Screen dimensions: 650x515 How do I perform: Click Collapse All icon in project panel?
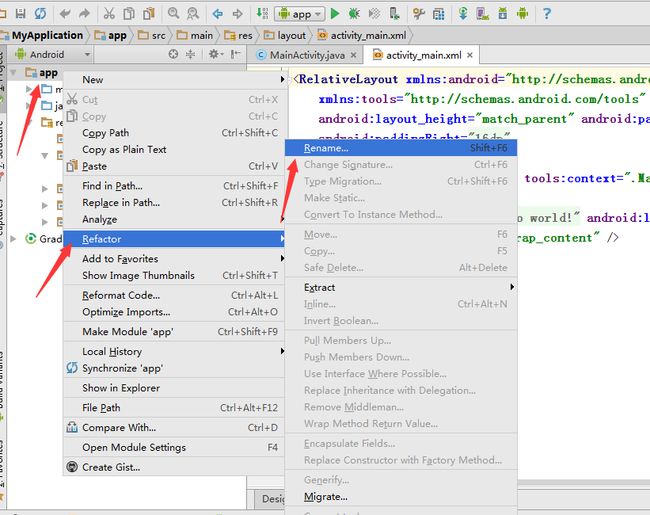pos(190,54)
